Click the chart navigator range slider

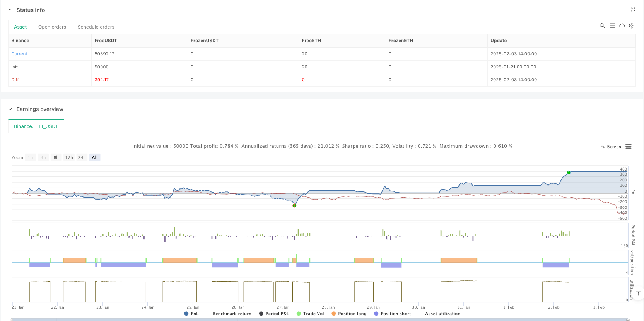319,319
